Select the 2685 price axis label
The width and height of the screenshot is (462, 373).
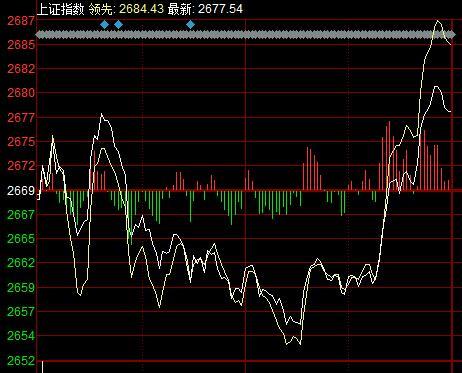[21, 45]
